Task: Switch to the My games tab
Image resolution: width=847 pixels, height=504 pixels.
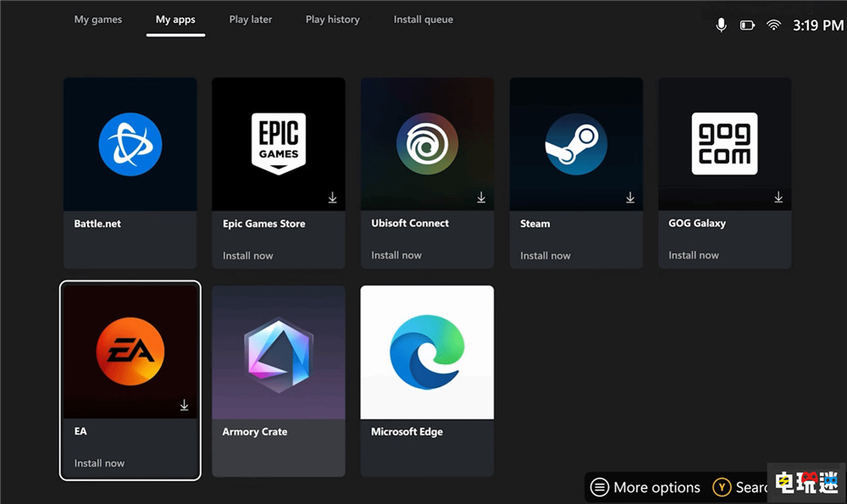Action: click(98, 19)
